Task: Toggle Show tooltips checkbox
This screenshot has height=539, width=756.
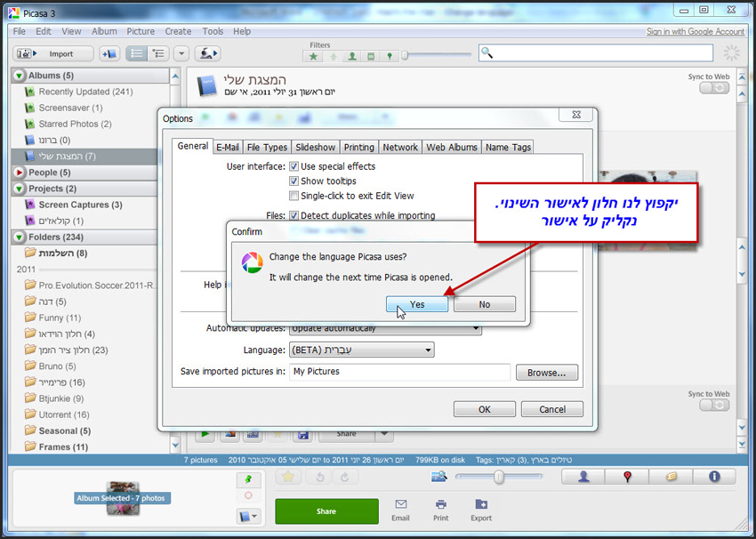Action: click(x=294, y=181)
